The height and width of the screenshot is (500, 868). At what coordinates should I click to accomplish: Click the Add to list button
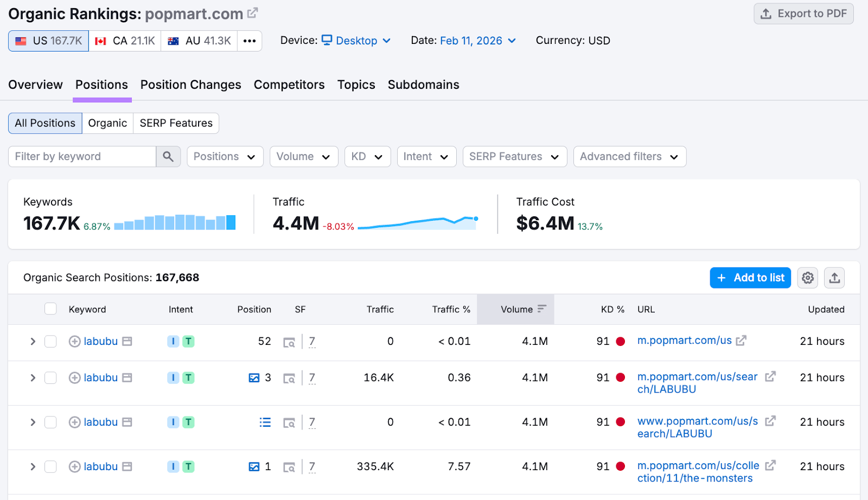coord(750,277)
